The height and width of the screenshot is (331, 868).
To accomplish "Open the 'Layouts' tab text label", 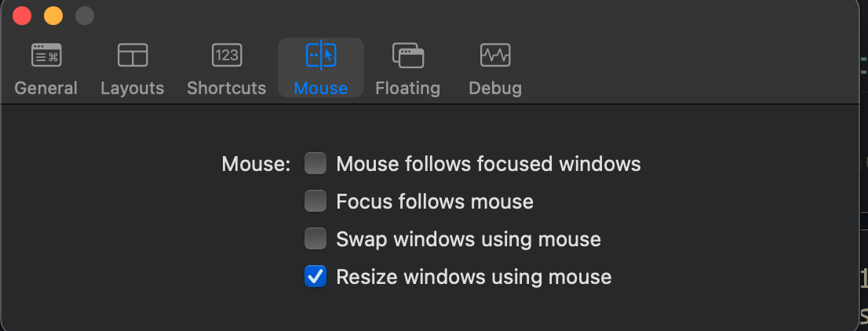I will click(133, 88).
